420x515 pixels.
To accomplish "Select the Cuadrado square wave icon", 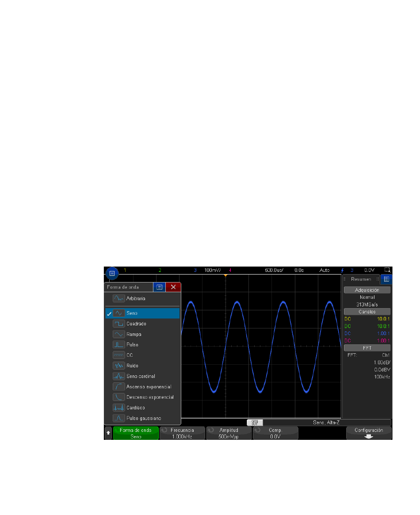I will tap(118, 324).
